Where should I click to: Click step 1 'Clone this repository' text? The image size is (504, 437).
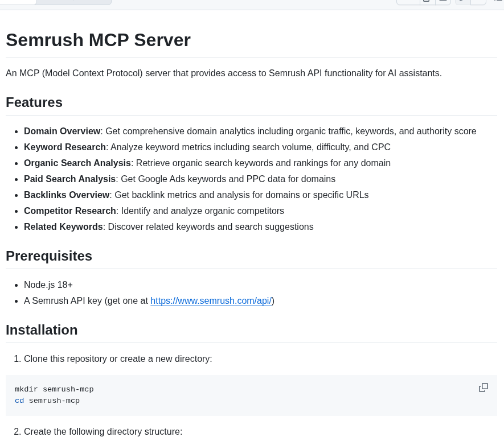pos(118,358)
